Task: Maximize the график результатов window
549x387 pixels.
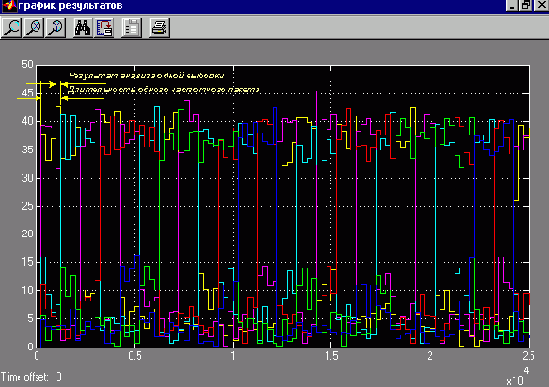Action: tap(526, 5)
